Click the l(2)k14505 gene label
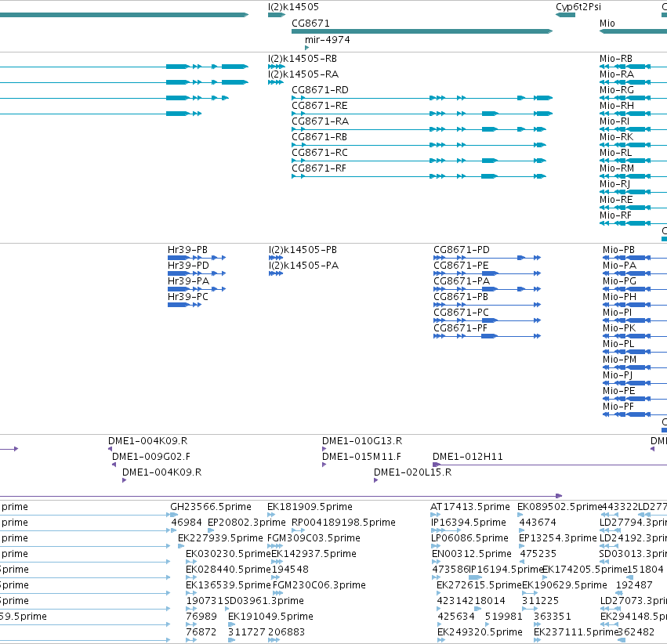This screenshot has width=667, height=644. (x=293, y=7)
